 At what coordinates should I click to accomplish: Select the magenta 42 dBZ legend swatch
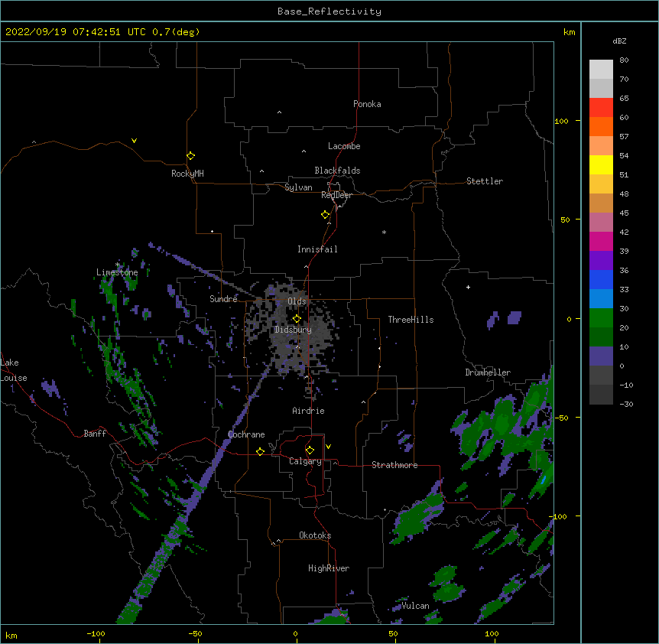[x=601, y=241]
